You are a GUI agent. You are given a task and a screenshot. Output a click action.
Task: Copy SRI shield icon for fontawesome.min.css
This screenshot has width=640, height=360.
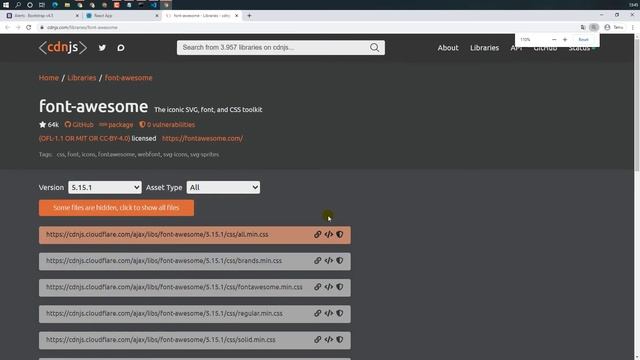pos(340,287)
